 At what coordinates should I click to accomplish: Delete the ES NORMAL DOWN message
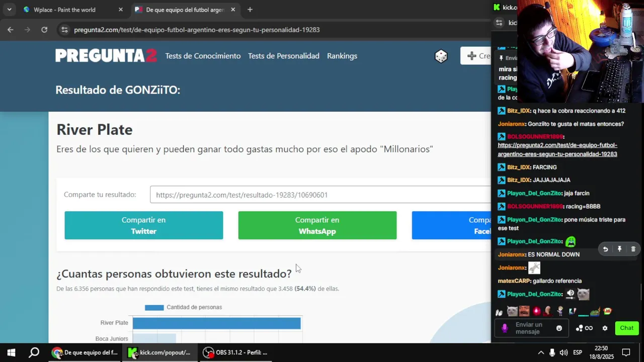(x=633, y=249)
